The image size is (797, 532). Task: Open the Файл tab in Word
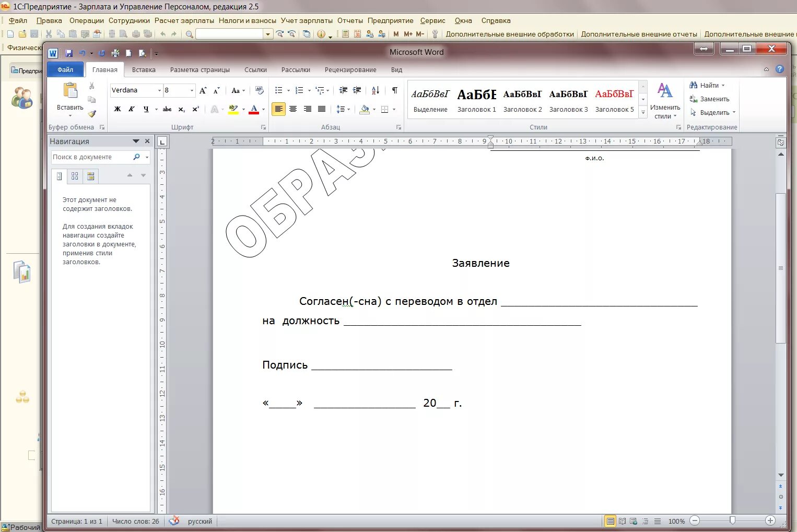click(x=65, y=69)
